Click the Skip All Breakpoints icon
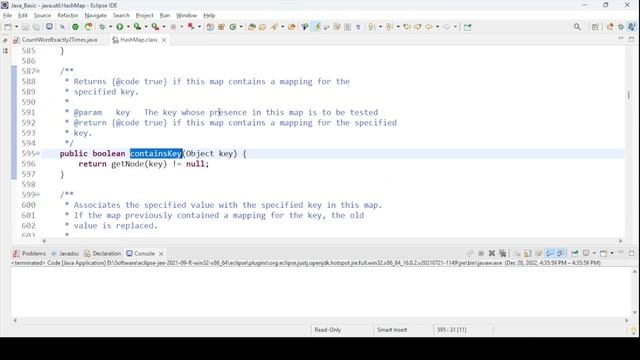Screen dimensions: 640x360 click(x=62, y=27)
